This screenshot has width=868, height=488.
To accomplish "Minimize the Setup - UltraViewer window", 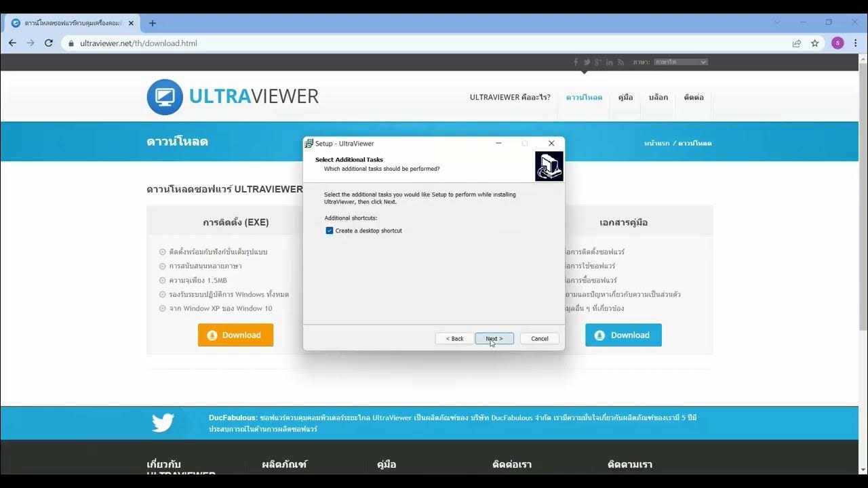I will [498, 143].
